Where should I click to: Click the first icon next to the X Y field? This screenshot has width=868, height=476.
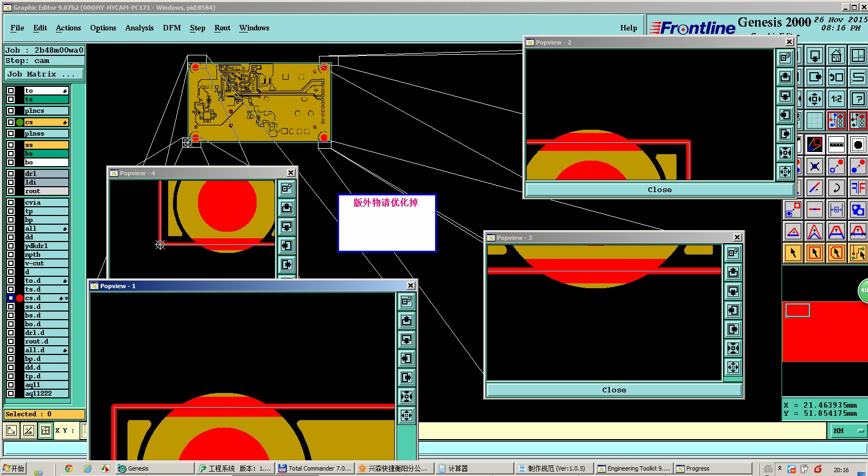pyautogui.click(x=11, y=430)
